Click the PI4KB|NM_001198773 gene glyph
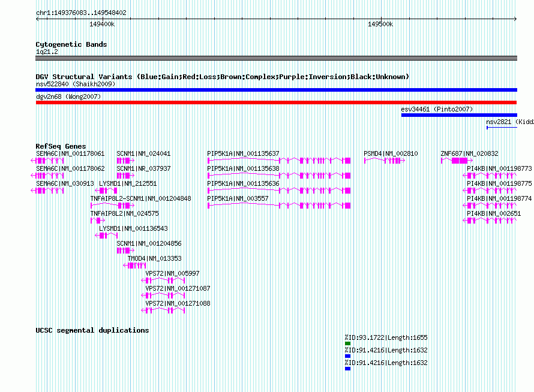The image size is (534, 392). (x=490, y=176)
